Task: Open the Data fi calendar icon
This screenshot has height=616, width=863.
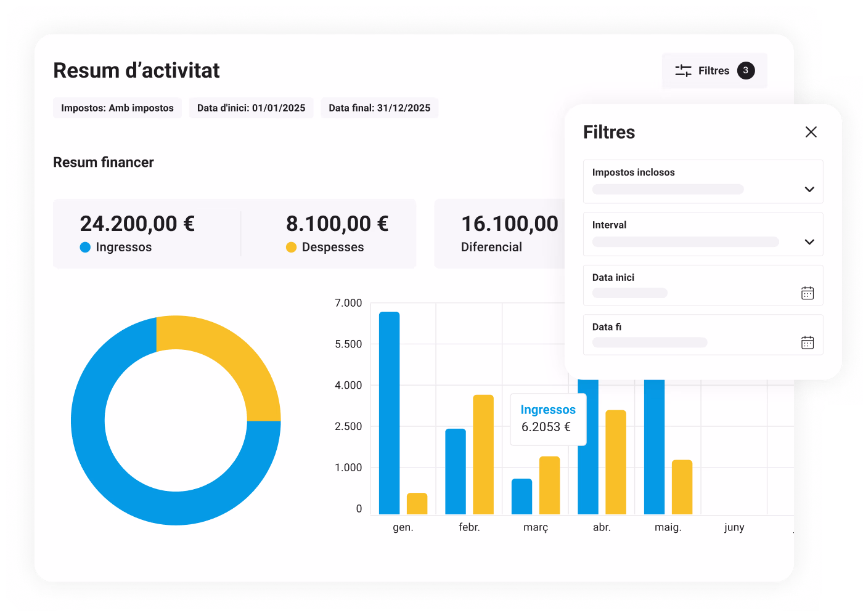Action: [808, 342]
